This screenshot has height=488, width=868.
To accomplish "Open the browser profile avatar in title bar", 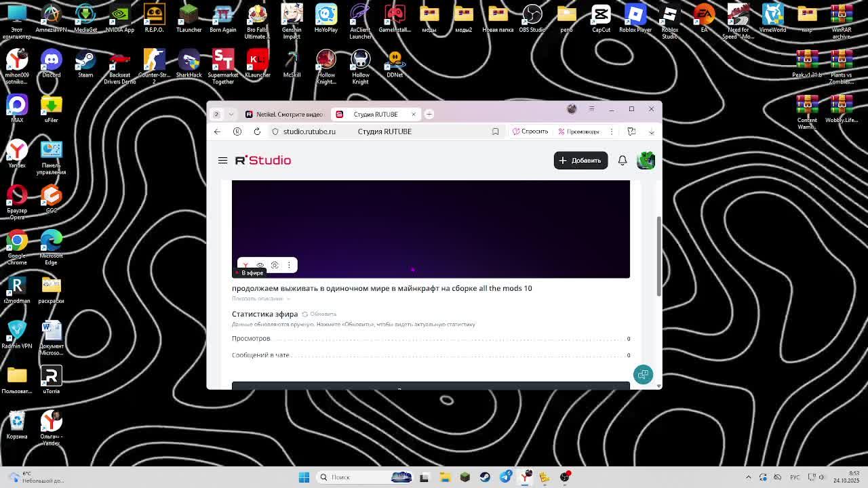I will pos(572,109).
